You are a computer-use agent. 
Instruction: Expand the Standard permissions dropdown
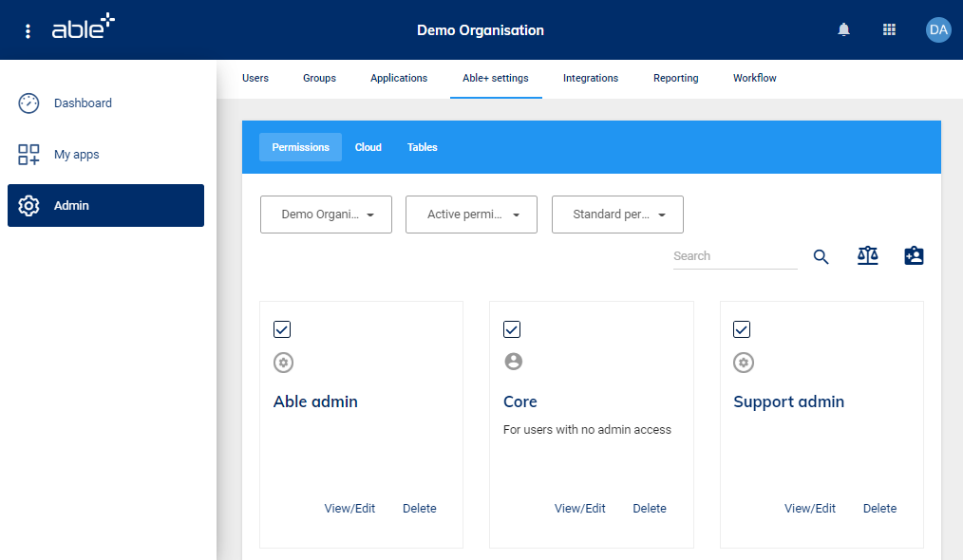(x=617, y=215)
